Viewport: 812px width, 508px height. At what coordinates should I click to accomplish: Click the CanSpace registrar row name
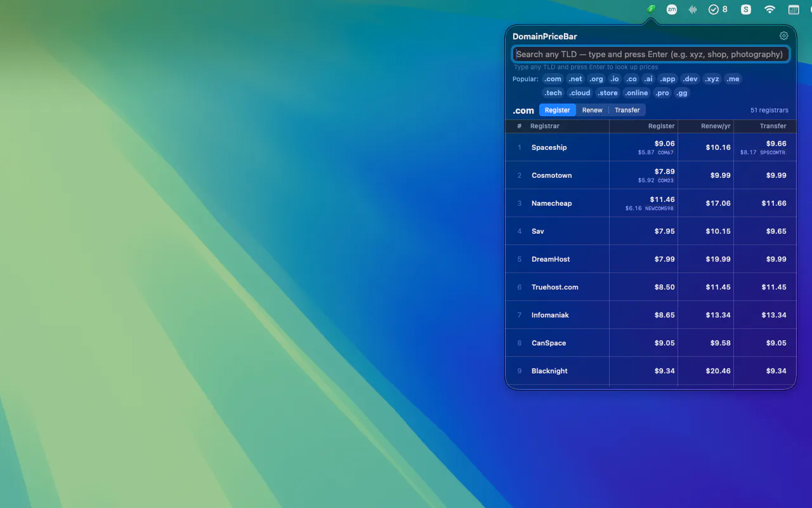pyautogui.click(x=549, y=343)
